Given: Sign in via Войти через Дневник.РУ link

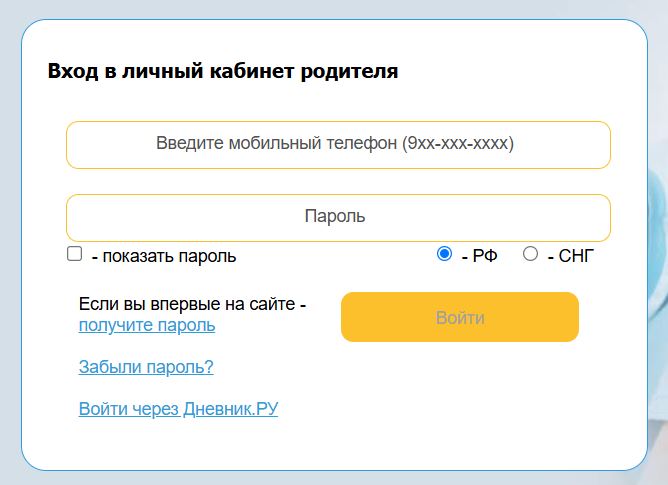Looking at the screenshot, I should [x=178, y=409].
